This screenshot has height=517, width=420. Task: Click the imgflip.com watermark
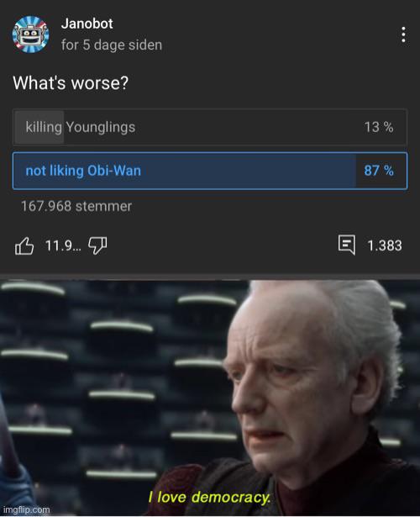coord(25,509)
